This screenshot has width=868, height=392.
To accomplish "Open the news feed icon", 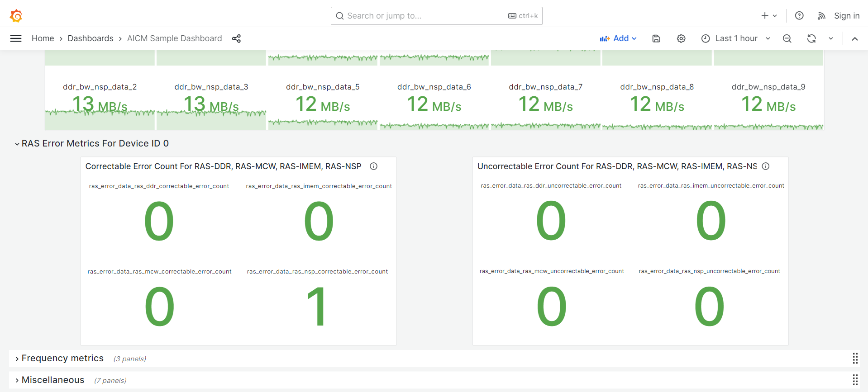I will point(821,16).
